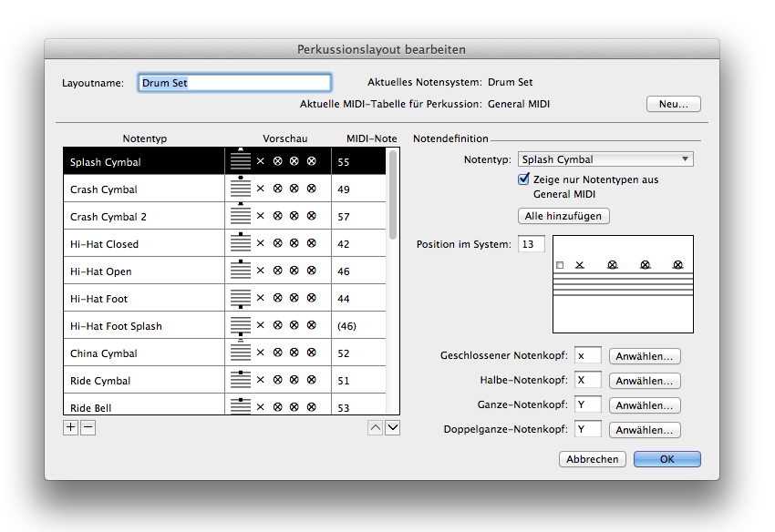Click staff position icon in China Cymbal row
Image resolution: width=775 pixels, height=532 pixels.
tap(241, 351)
